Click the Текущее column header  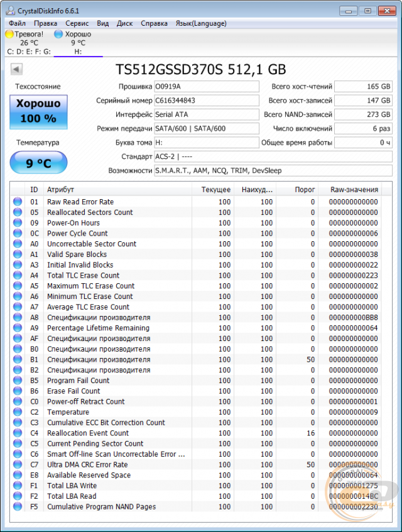click(x=213, y=190)
